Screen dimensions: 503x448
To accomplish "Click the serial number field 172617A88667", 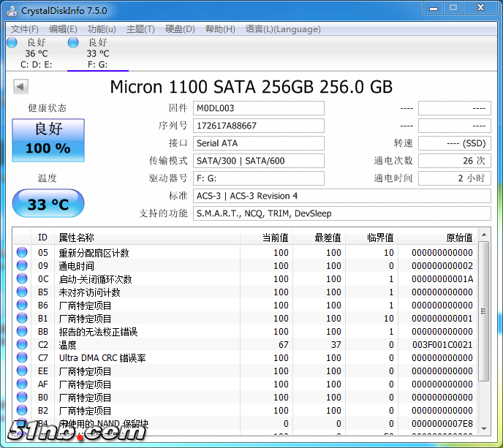I will click(258, 126).
